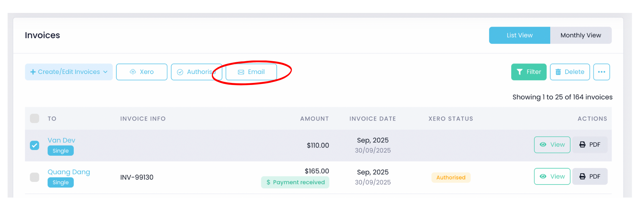644x209 pixels.
Task: Switch to the Monthly View tab
Action: point(581,35)
